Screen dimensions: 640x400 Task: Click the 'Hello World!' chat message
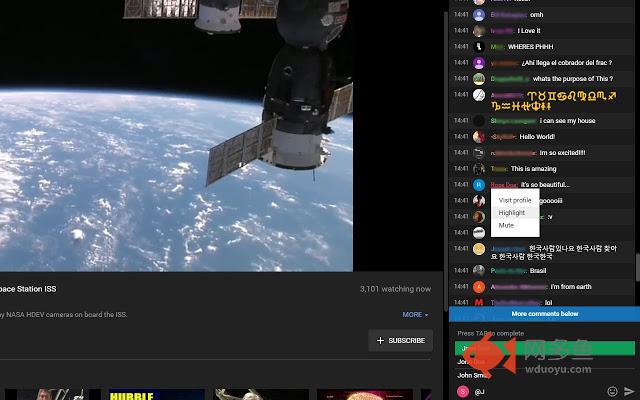click(x=537, y=137)
